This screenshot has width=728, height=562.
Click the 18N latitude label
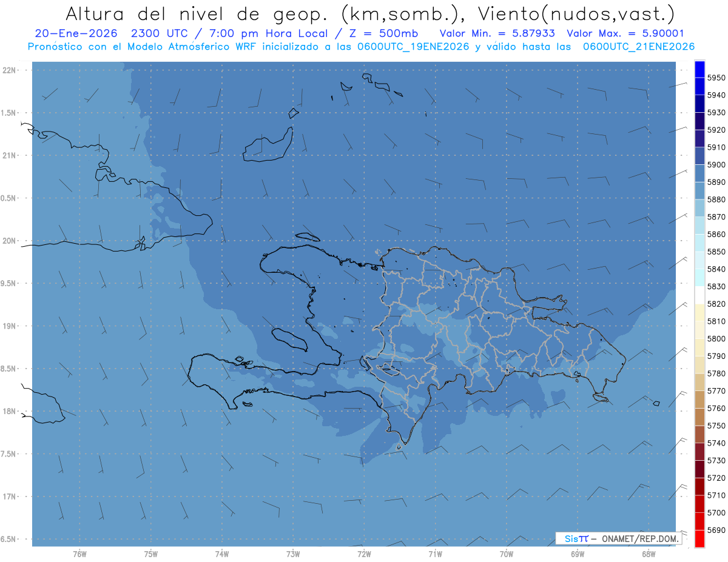9,412
